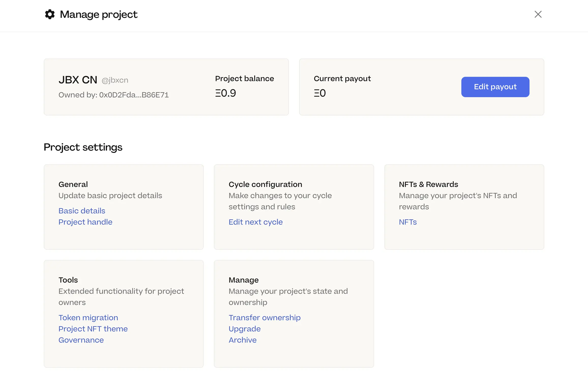The height and width of the screenshot is (381, 588).
Task: Select the JBX CN project title
Action: point(78,80)
